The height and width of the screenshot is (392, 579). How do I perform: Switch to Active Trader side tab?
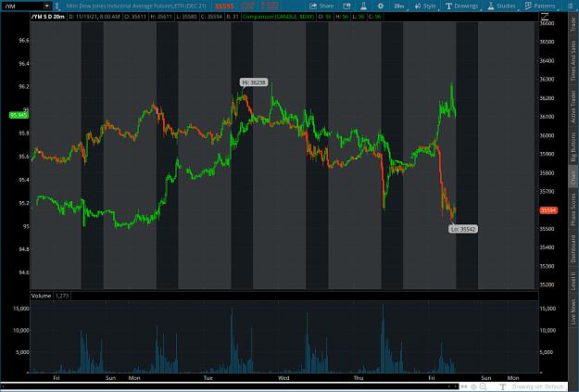[573, 107]
